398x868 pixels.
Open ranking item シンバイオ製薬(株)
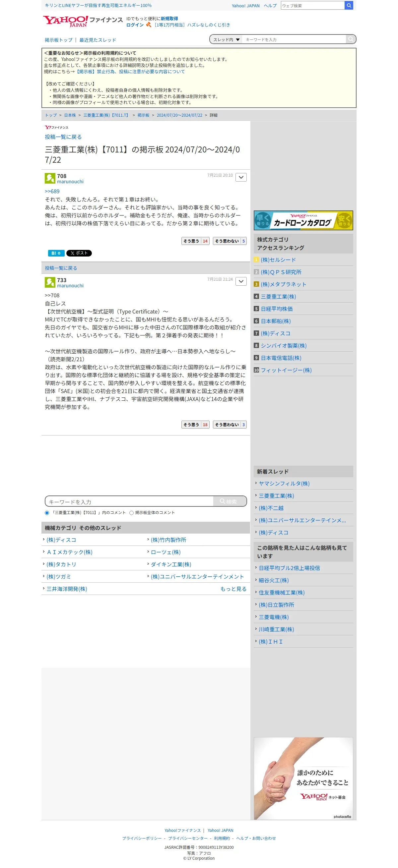click(x=284, y=346)
